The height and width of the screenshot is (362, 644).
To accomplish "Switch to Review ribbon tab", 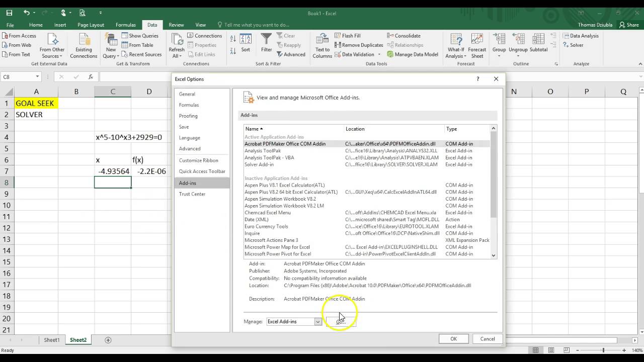I will pyautogui.click(x=176, y=25).
